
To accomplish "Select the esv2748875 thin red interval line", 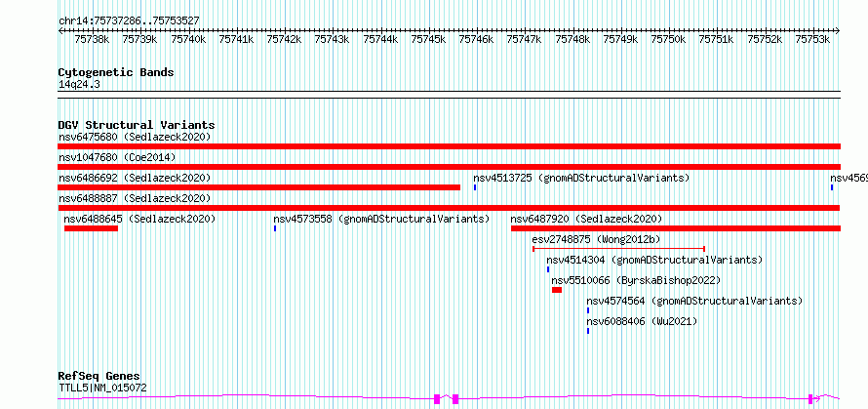I will tap(618, 249).
